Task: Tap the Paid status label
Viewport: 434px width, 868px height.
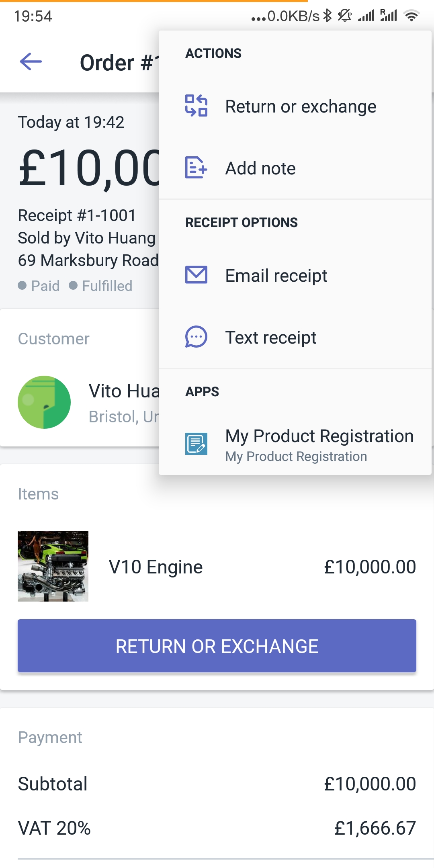Action: (45, 286)
